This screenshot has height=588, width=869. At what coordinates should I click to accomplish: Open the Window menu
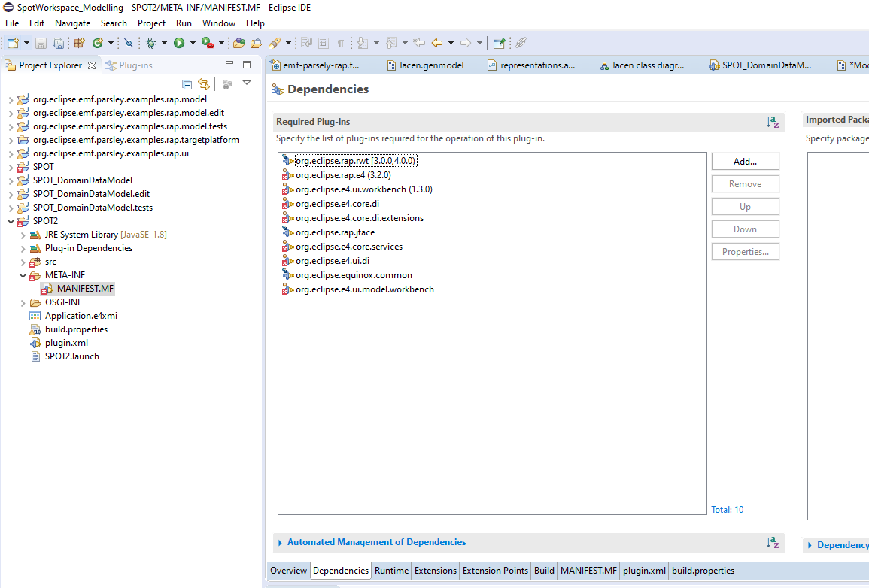[218, 23]
